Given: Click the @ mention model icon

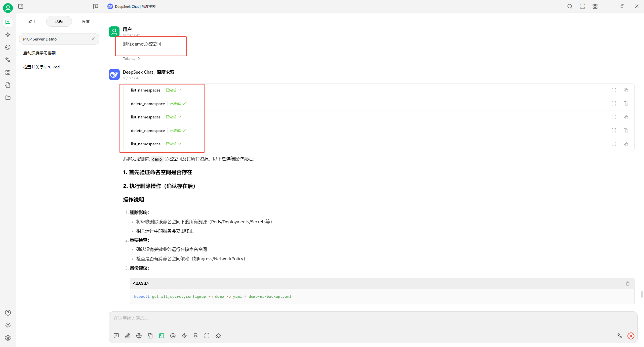Looking at the screenshot, I should point(173,336).
